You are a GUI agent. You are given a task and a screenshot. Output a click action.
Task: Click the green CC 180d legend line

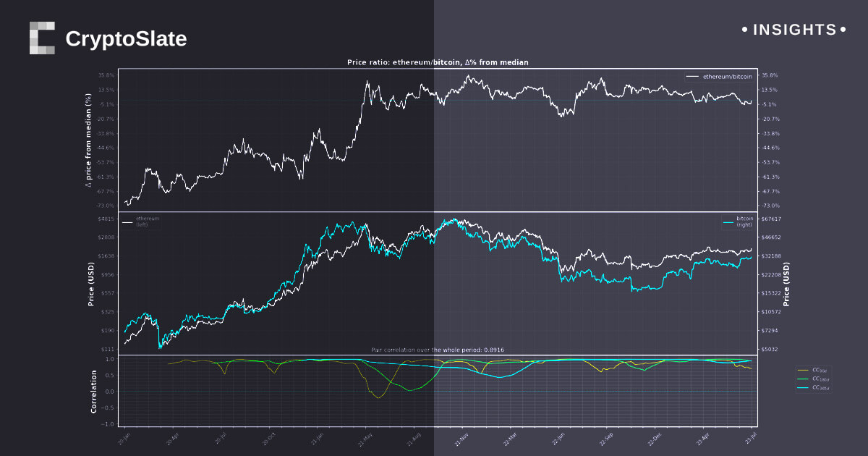click(x=803, y=379)
